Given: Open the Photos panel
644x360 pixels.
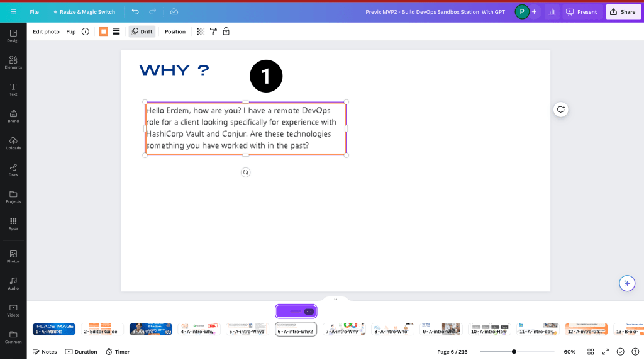Looking at the screenshot, I should [x=13, y=256].
